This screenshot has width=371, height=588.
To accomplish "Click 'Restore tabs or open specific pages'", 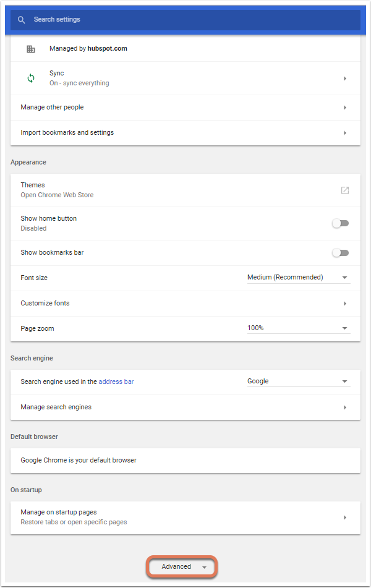I will click(74, 522).
